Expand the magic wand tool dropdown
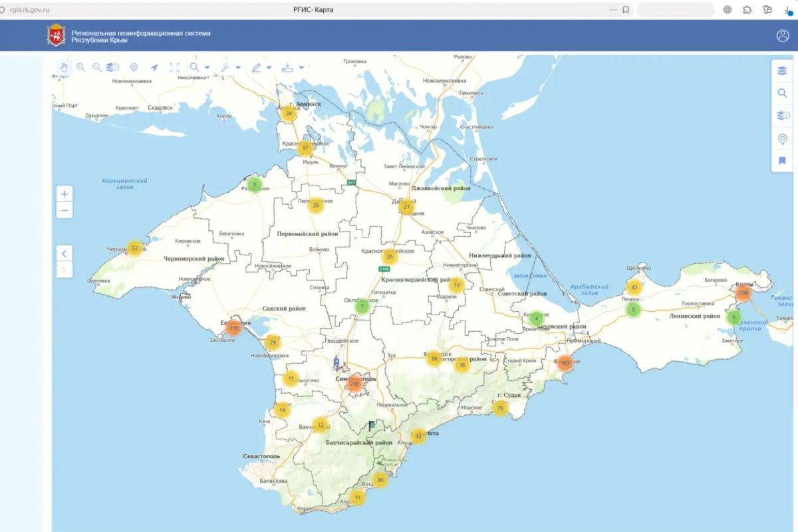 click(x=238, y=68)
